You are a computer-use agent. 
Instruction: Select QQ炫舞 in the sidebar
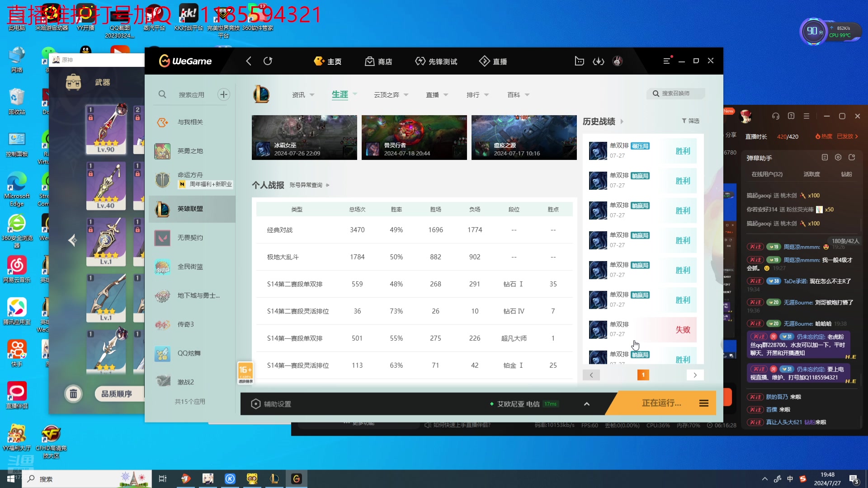192,353
